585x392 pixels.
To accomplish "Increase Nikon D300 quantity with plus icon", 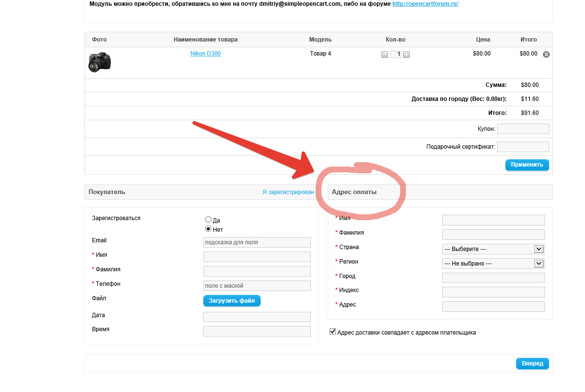I will coord(406,55).
